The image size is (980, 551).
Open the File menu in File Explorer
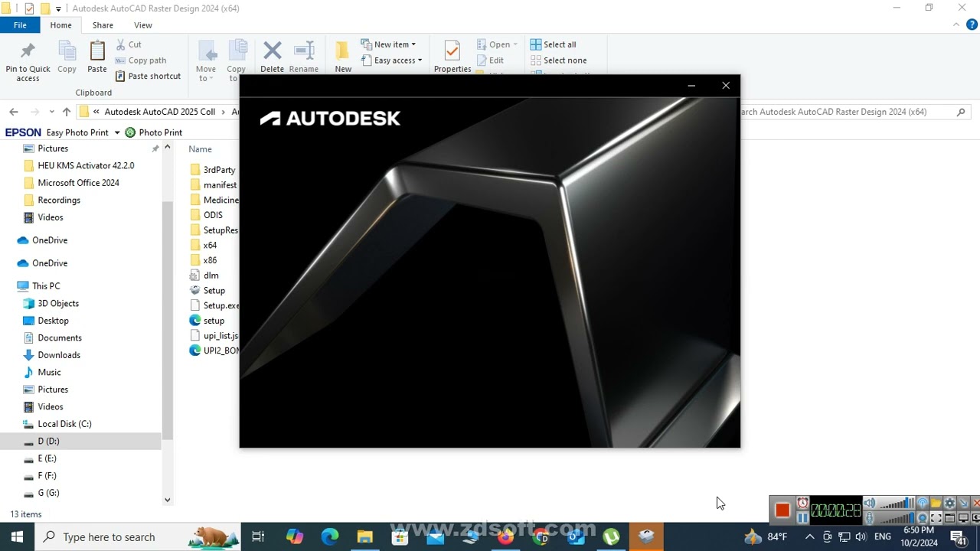point(20,25)
